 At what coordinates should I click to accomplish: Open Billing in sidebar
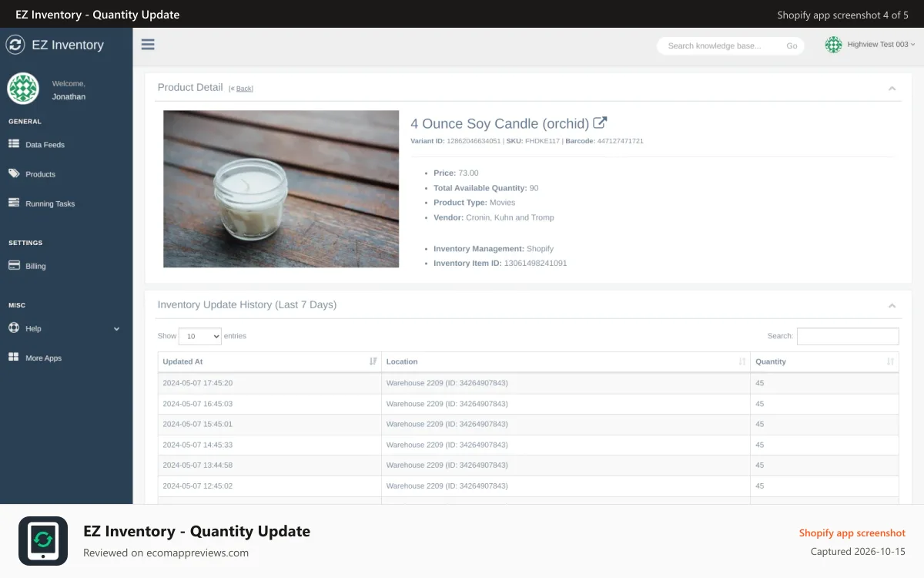point(35,266)
